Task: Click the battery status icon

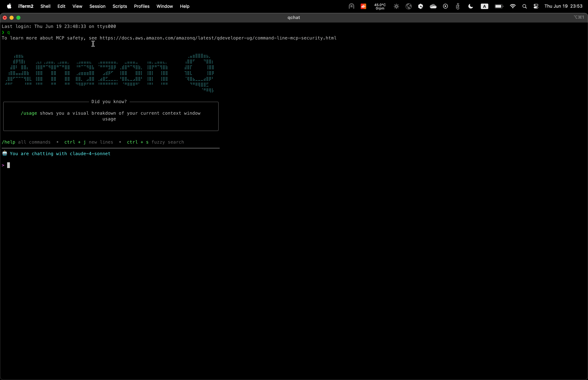Action: click(499, 6)
